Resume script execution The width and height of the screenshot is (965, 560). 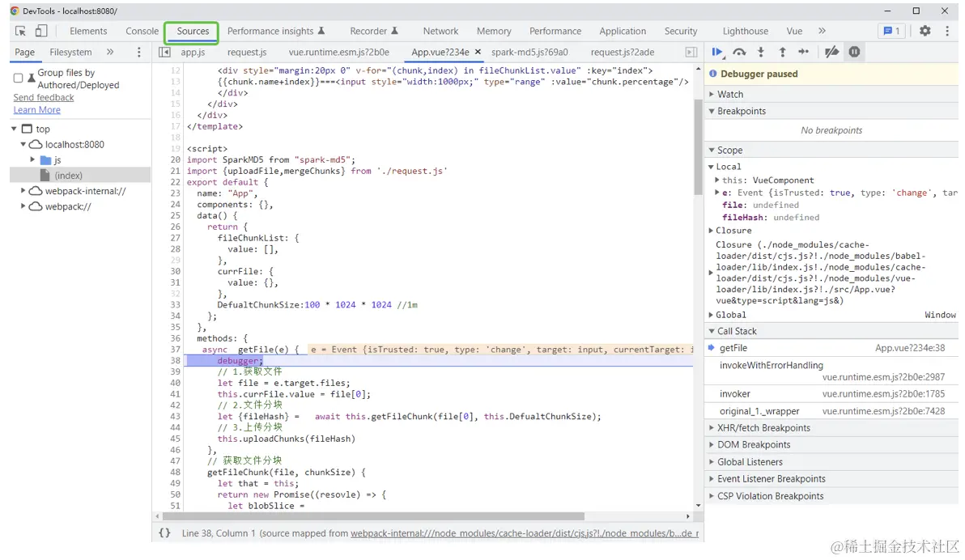[717, 53]
